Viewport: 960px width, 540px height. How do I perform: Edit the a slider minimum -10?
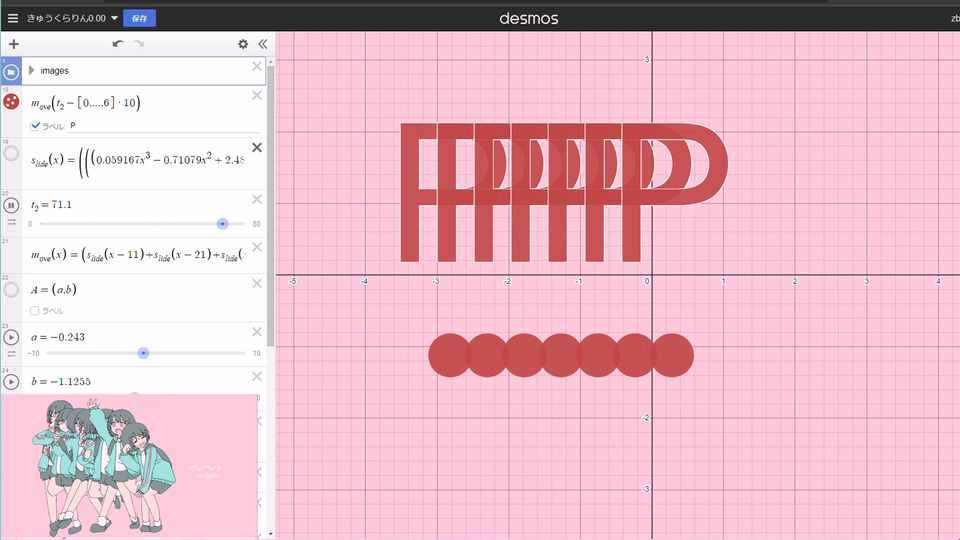click(x=34, y=353)
